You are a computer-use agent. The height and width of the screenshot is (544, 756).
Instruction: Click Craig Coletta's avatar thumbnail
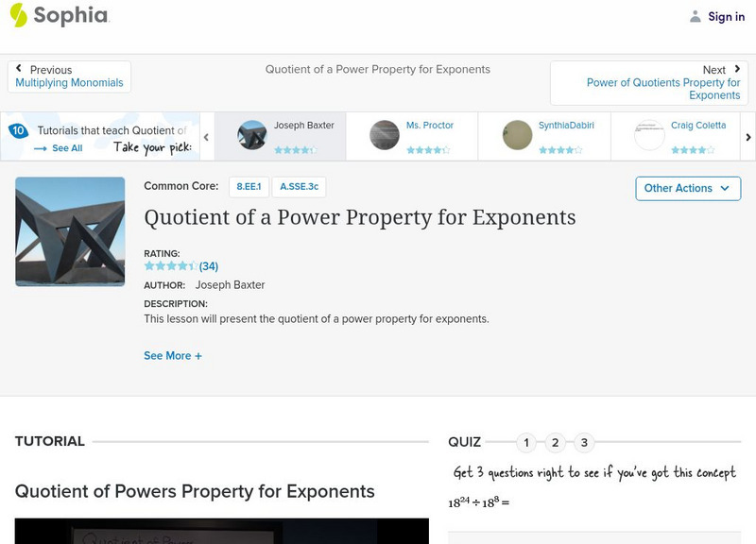tap(649, 135)
